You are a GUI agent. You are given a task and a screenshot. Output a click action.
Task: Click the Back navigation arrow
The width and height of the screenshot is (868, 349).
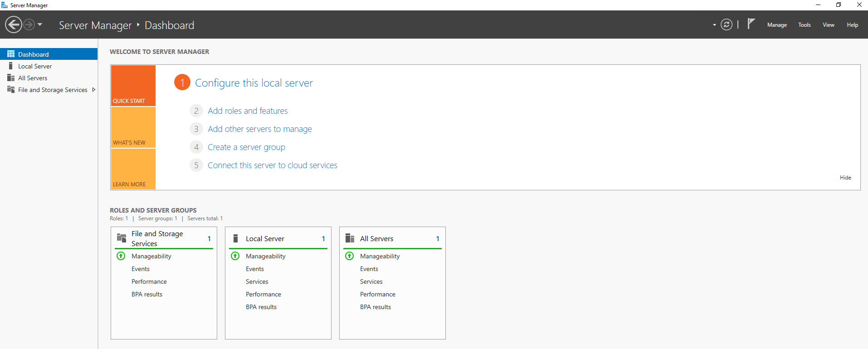(x=14, y=24)
